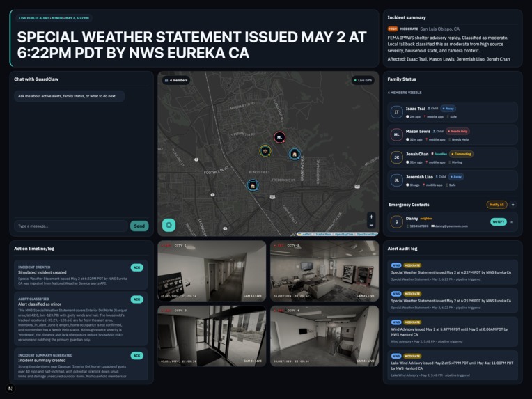532x399 pixels.
Task: Open Mason Lewis's ML avatar in Family Status
Action: click(x=397, y=134)
